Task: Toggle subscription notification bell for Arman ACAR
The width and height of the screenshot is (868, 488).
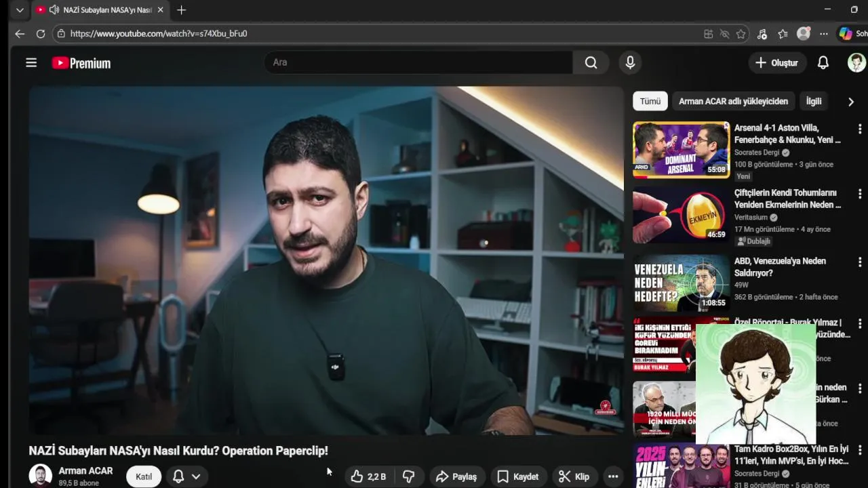Action: (x=178, y=476)
